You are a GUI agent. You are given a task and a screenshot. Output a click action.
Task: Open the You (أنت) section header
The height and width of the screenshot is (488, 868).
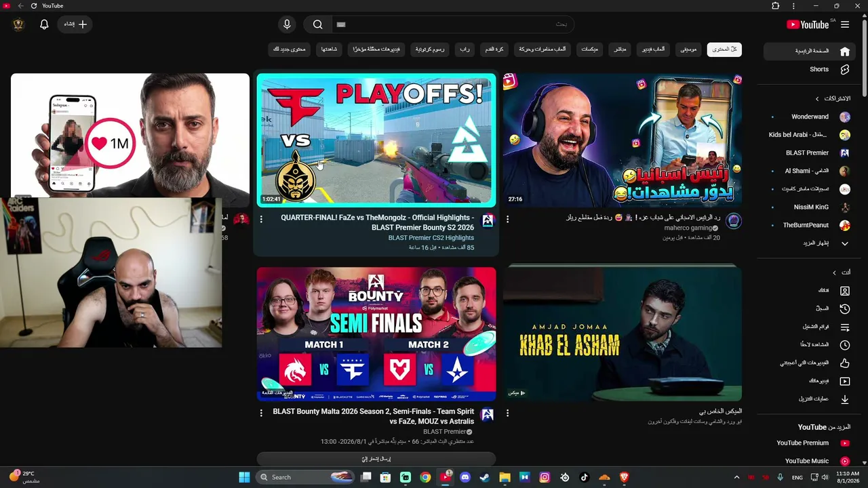pos(842,272)
